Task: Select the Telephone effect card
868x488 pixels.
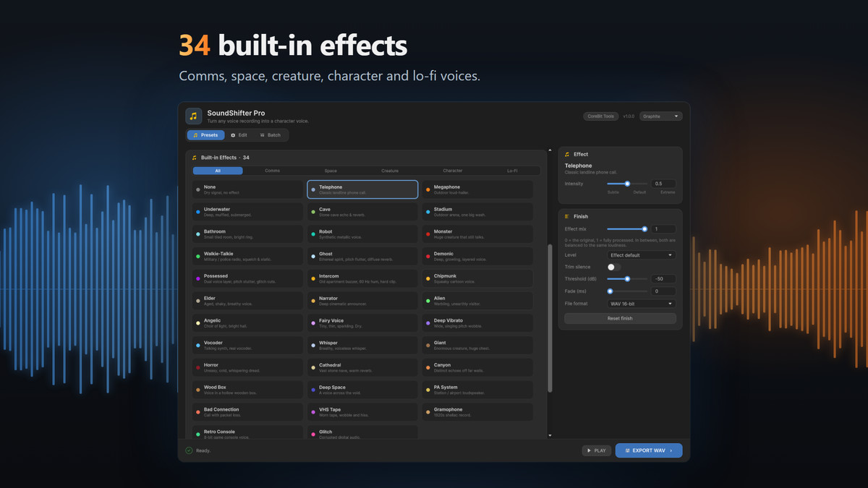Action: pyautogui.click(x=362, y=189)
